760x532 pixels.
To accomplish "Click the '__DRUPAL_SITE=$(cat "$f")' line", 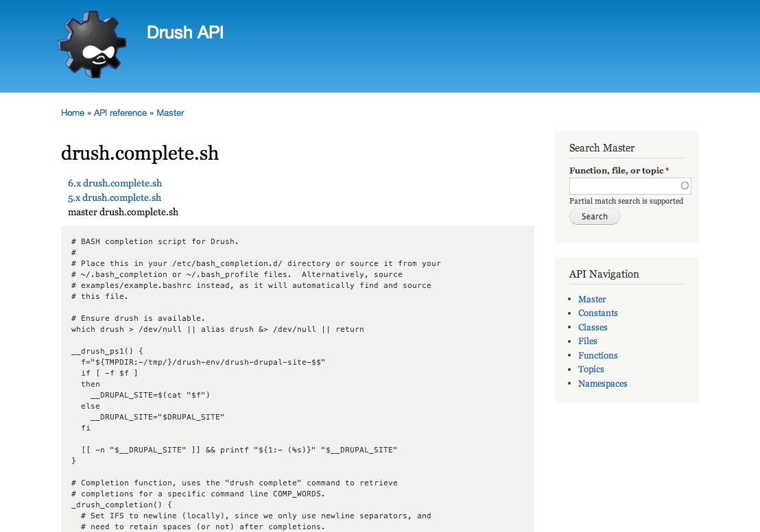I will (x=150, y=396).
